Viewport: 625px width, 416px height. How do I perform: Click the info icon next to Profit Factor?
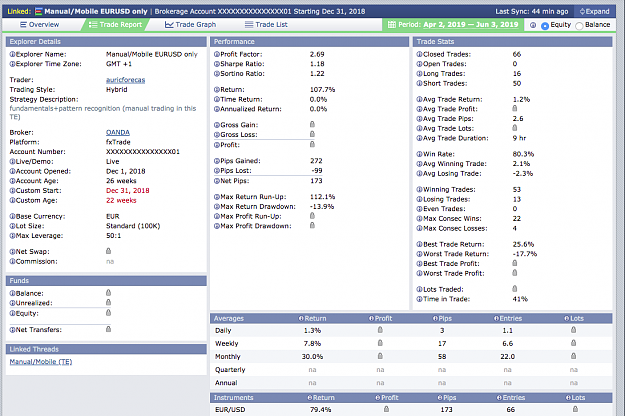pos(217,55)
